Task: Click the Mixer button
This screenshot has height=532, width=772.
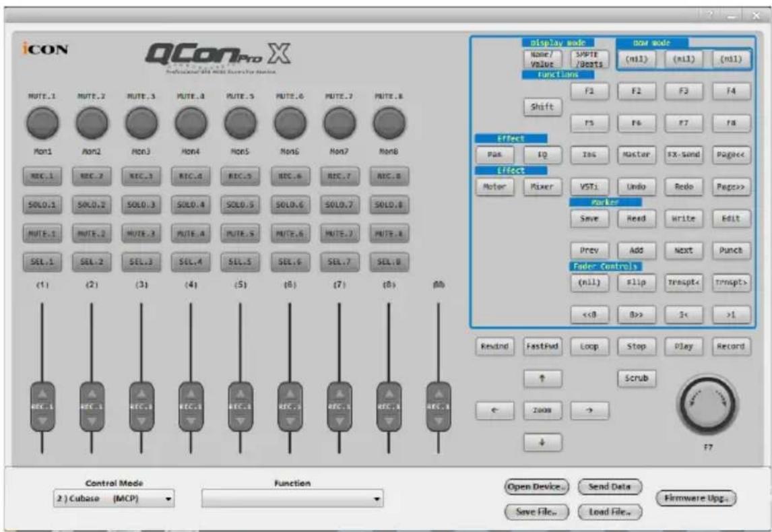Action: tap(542, 187)
